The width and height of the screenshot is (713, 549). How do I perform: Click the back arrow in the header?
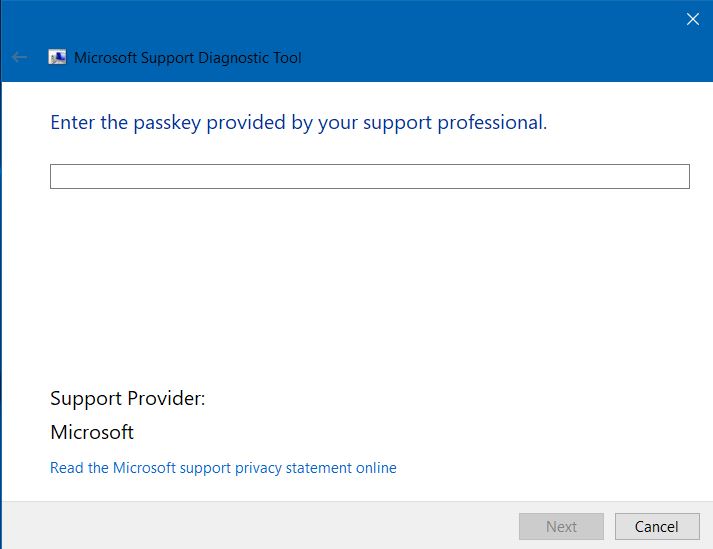click(x=20, y=57)
